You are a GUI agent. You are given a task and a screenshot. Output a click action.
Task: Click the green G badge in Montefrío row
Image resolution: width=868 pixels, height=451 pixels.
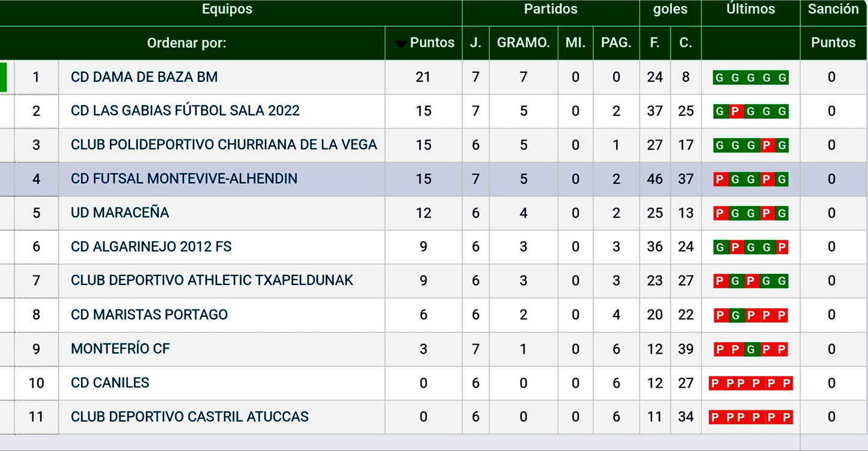[750, 349]
